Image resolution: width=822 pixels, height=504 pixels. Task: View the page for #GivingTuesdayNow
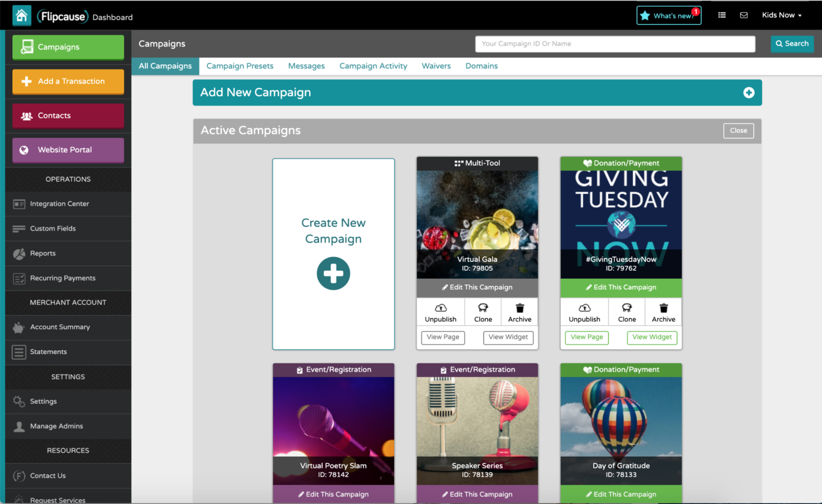tap(587, 337)
